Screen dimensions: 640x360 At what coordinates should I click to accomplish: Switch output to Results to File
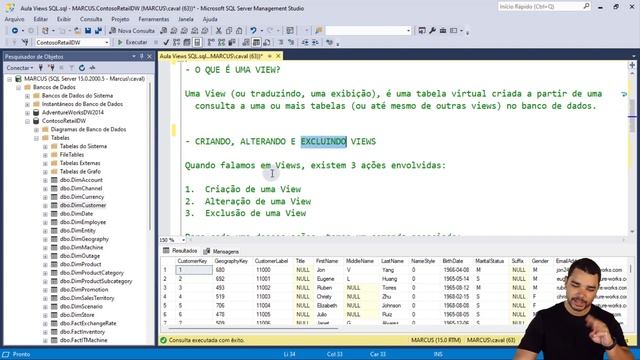coord(267,42)
